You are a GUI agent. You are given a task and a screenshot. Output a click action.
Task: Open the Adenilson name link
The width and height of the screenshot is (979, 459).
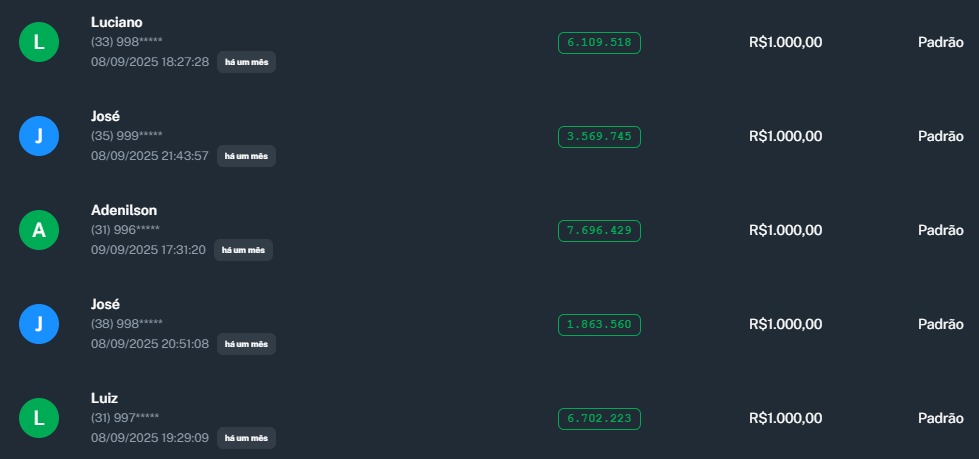[x=124, y=210]
